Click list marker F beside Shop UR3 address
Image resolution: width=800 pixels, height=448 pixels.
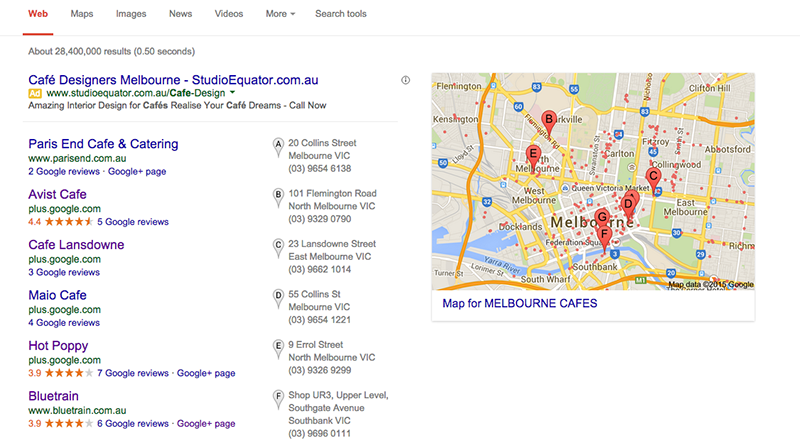278,399
